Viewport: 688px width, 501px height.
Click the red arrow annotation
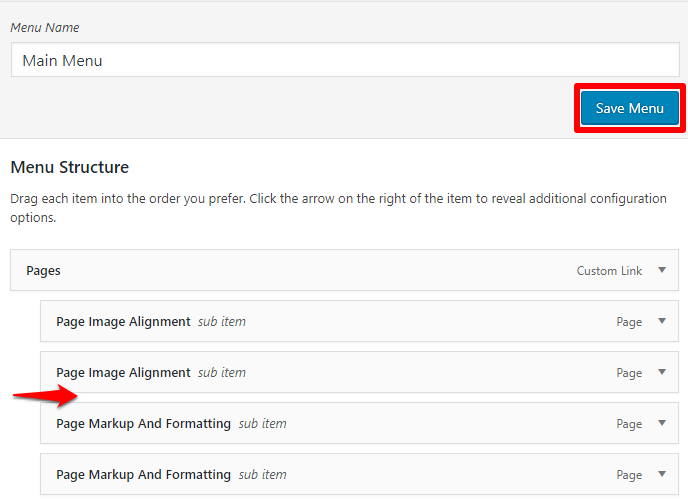tap(46, 396)
